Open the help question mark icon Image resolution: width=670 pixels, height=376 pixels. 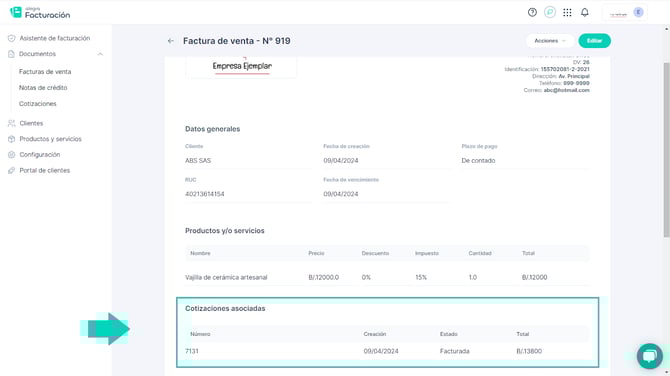[x=532, y=12]
